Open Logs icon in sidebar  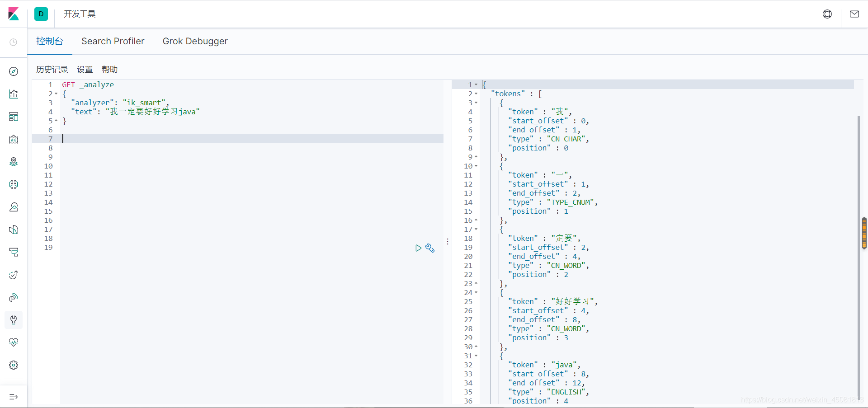point(14,230)
